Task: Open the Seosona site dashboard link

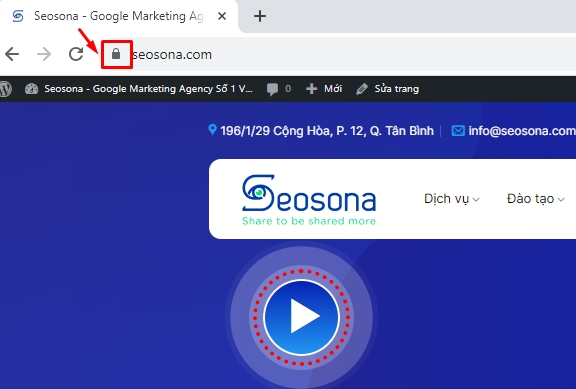Action: click(x=148, y=89)
